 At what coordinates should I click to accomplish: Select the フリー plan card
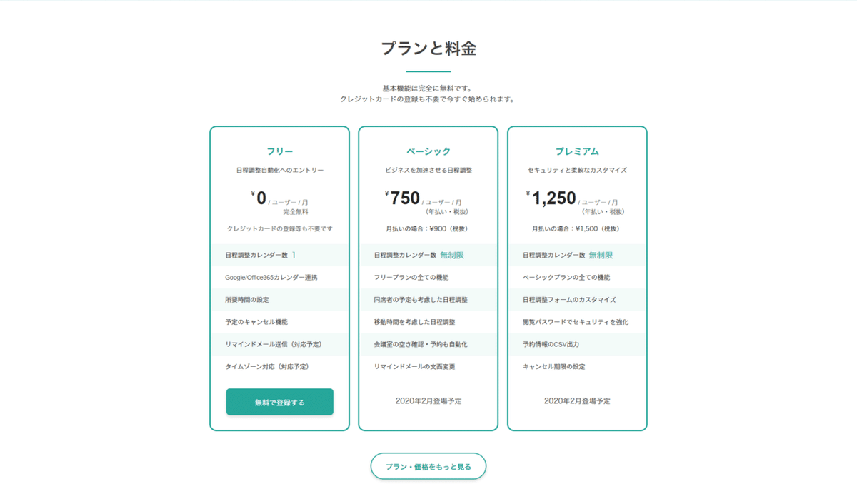point(279,278)
